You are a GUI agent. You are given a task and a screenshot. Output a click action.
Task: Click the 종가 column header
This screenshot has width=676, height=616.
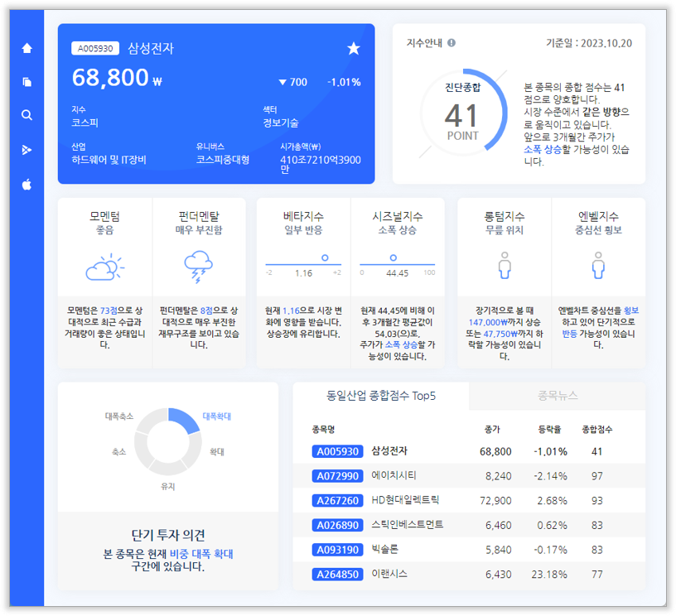click(x=492, y=430)
